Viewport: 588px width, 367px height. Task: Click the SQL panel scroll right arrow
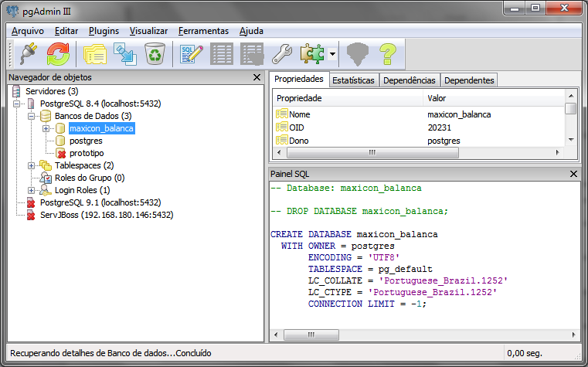574,335
